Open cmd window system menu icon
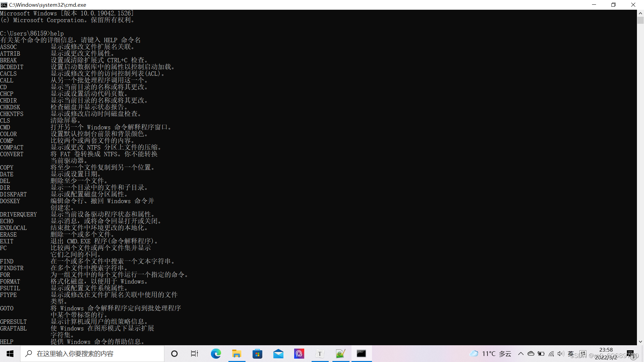Screen dimensions: 644x362 click(x=4, y=5)
